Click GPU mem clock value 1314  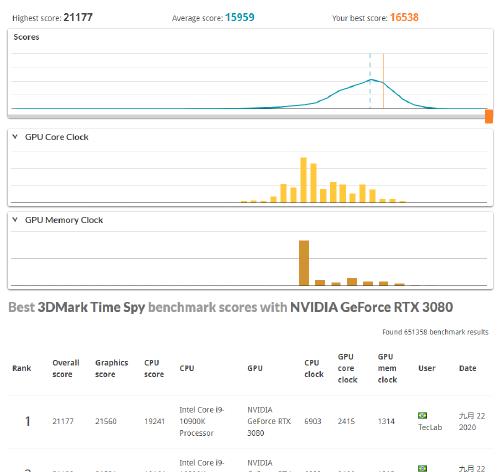[386, 421]
